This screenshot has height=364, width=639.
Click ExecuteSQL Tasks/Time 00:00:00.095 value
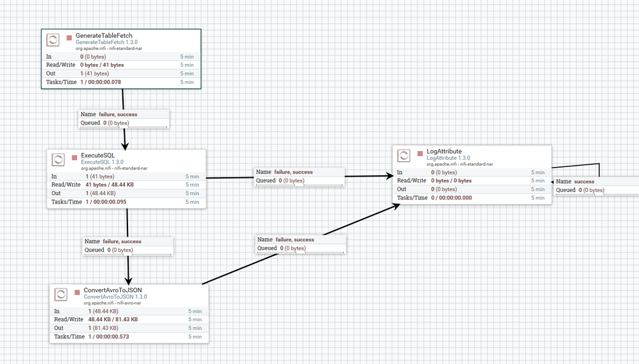coord(109,202)
